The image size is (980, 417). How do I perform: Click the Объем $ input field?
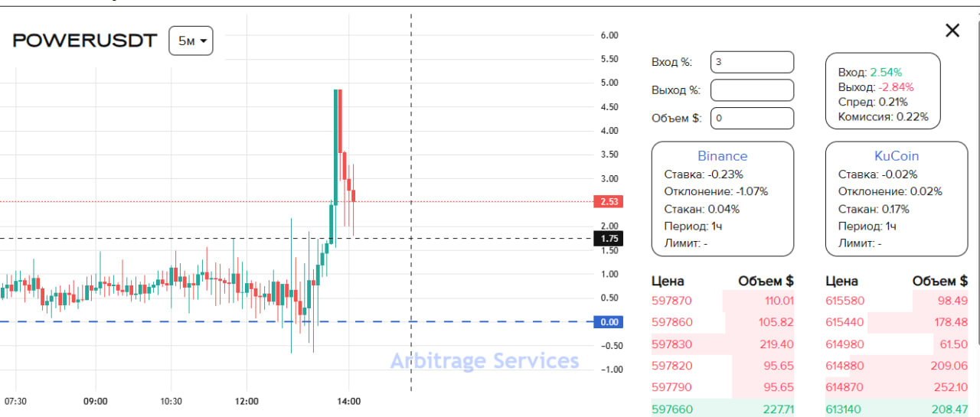pyautogui.click(x=752, y=119)
